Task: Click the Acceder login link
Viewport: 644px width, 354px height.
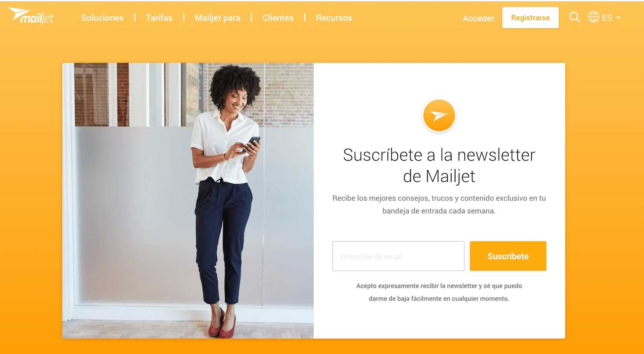Action: pyautogui.click(x=478, y=18)
